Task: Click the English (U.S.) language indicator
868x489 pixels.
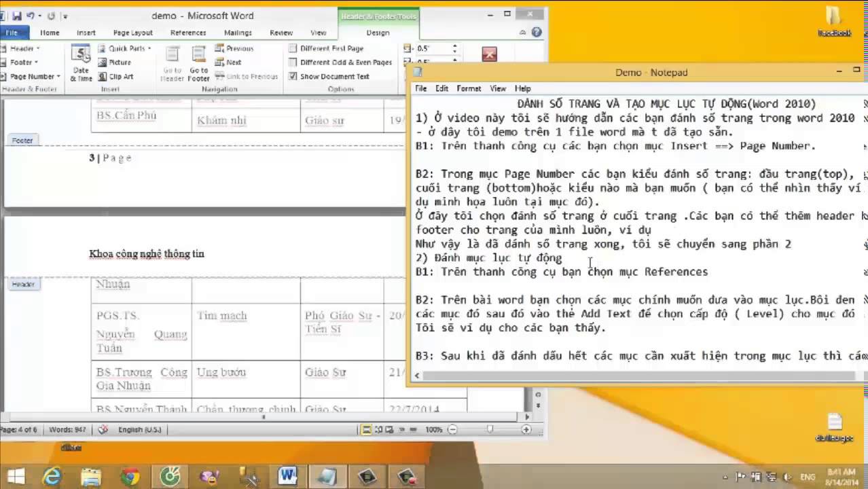Action: click(139, 429)
